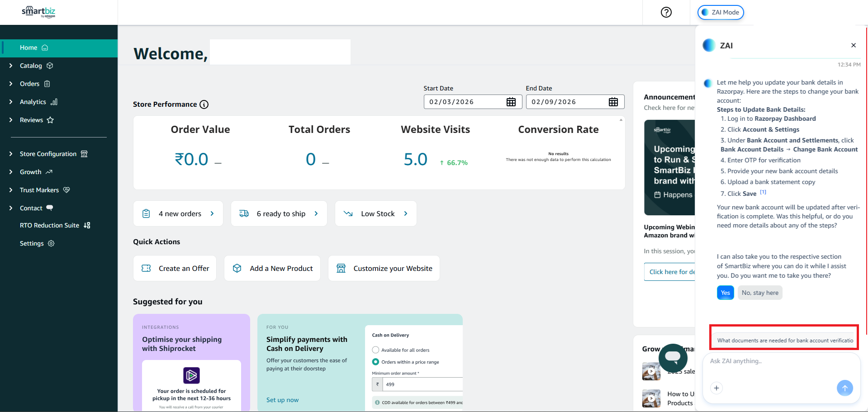
Task: Click the smartbiz logo
Action: pyautogui.click(x=38, y=12)
